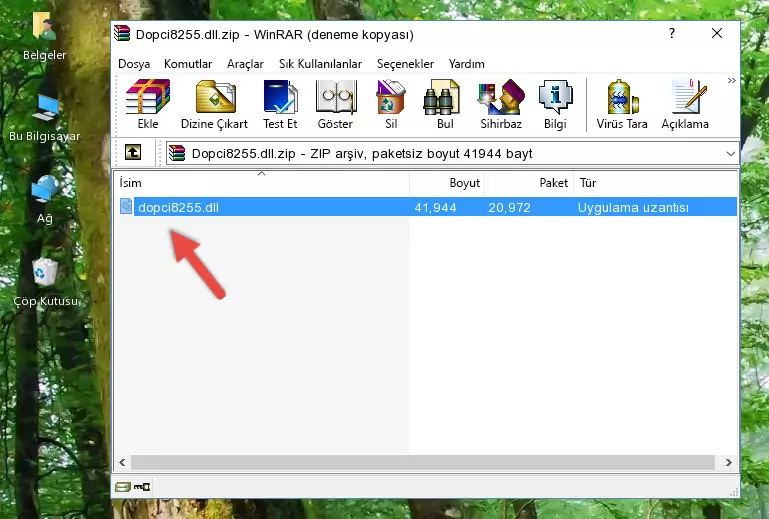This screenshot has height=519, width=769.
Task: Click the key password icon in status bar
Action: click(142, 487)
